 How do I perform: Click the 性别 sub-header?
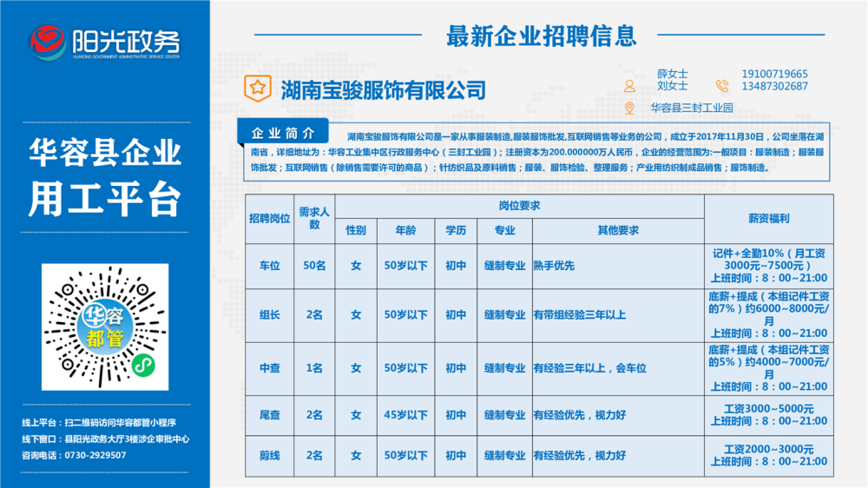click(356, 230)
